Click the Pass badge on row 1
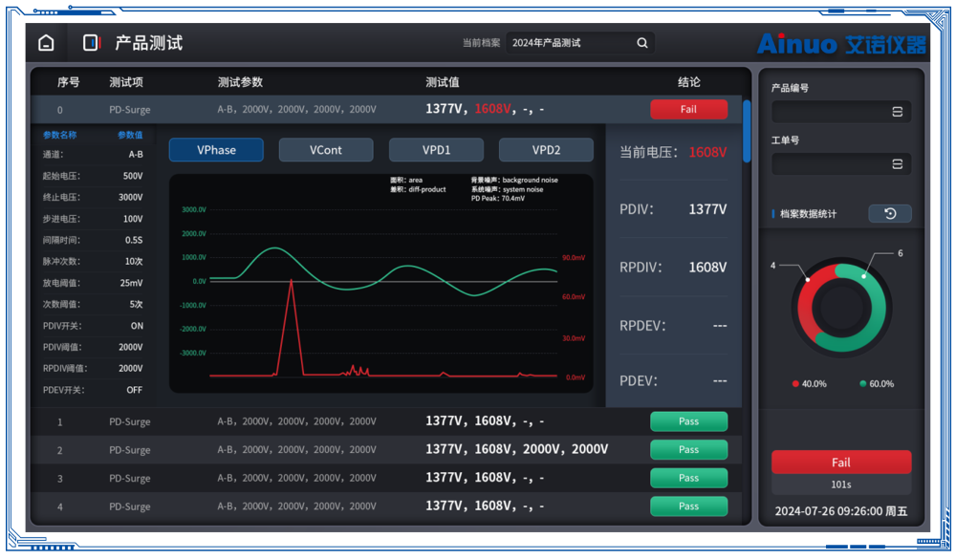This screenshot has width=956, height=560. [x=688, y=421]
